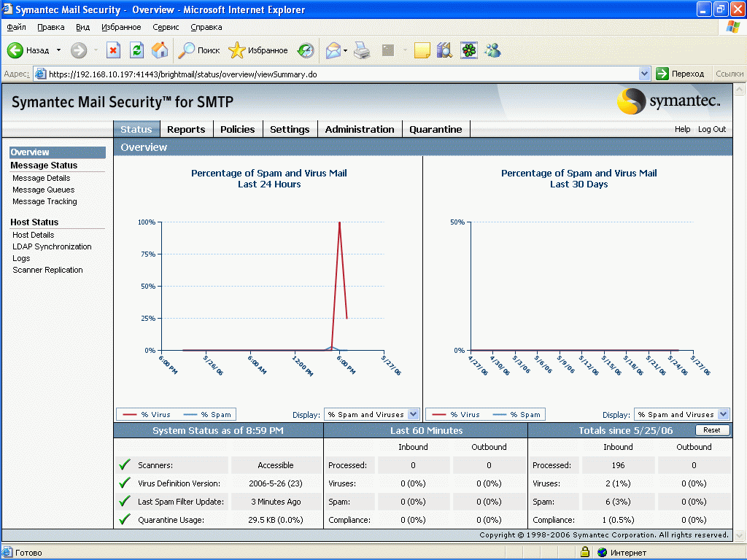The image size is (747, 560).
Task: Click the Back (Назад) button
Action: click(x=29, y=50)
